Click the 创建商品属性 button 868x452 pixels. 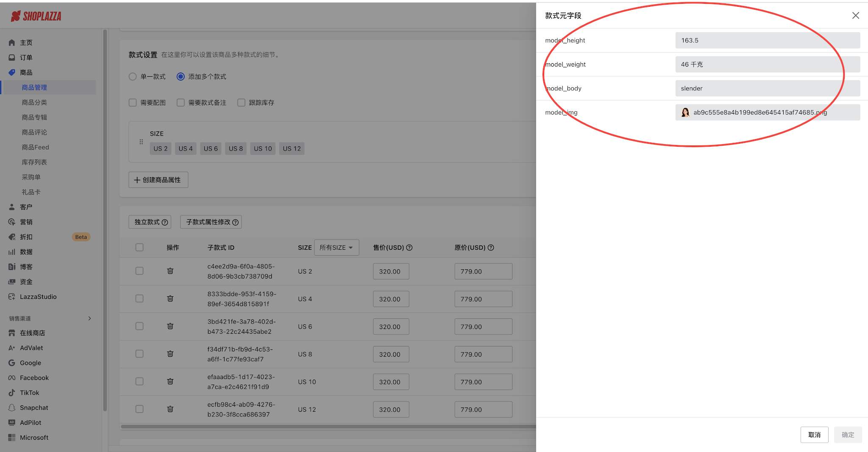159,180
